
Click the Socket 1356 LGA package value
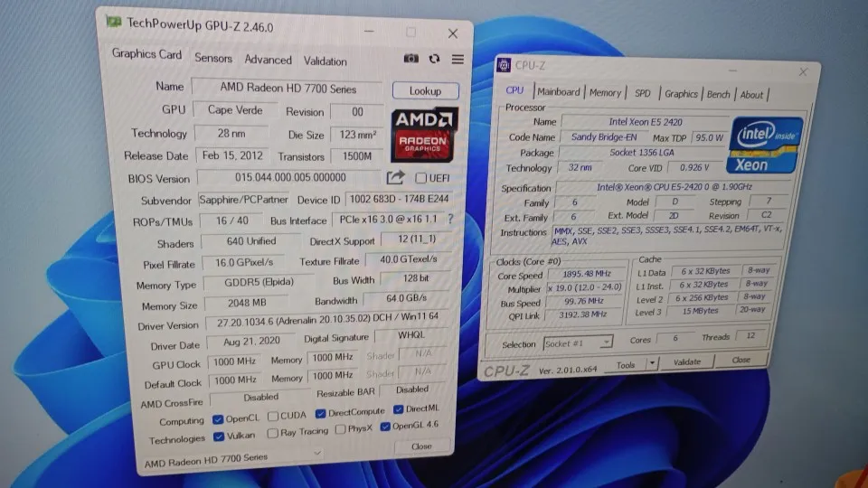point(642,152)
